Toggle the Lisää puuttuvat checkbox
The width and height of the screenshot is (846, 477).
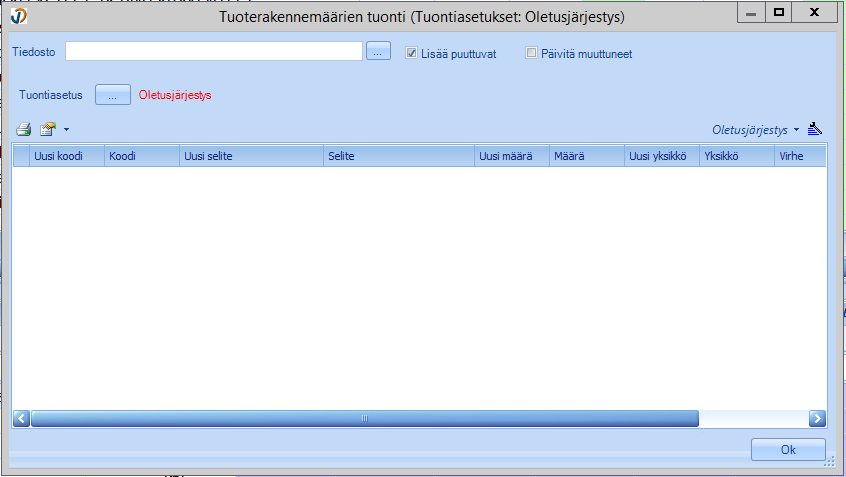(x=411, y=53)
